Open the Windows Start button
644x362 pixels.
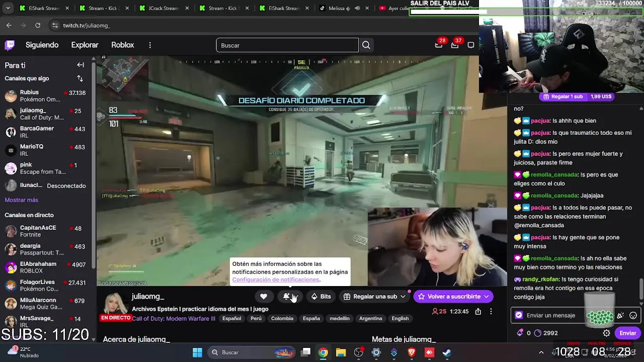click(197, 352)
